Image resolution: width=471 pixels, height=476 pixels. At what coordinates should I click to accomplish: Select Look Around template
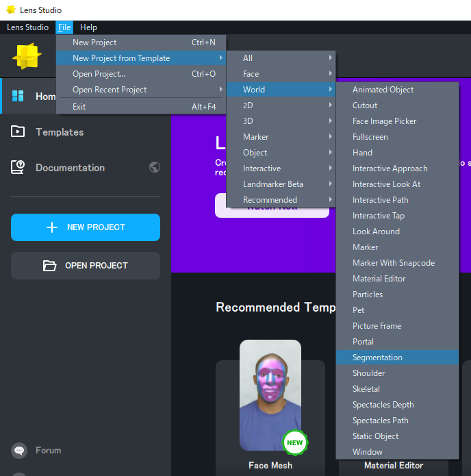(x=397, y=231)
